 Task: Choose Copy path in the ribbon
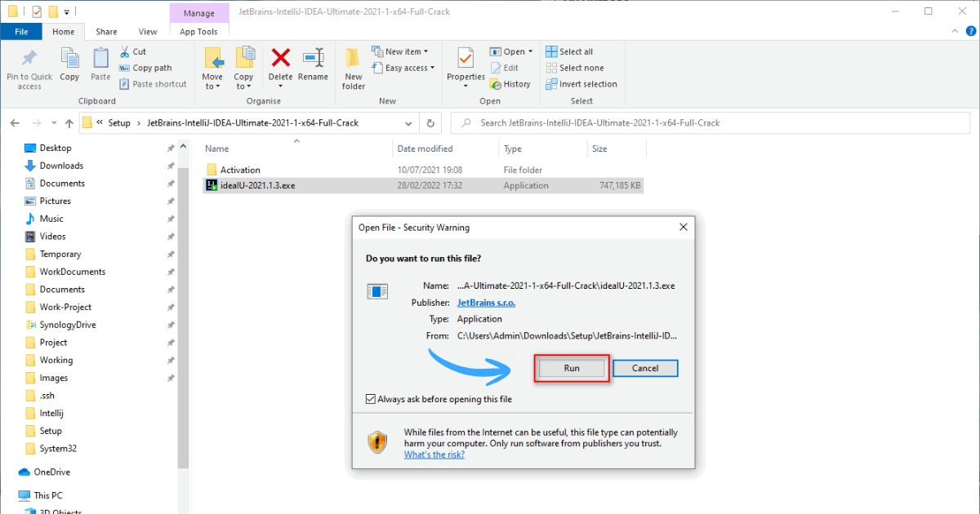pos(145,68)
